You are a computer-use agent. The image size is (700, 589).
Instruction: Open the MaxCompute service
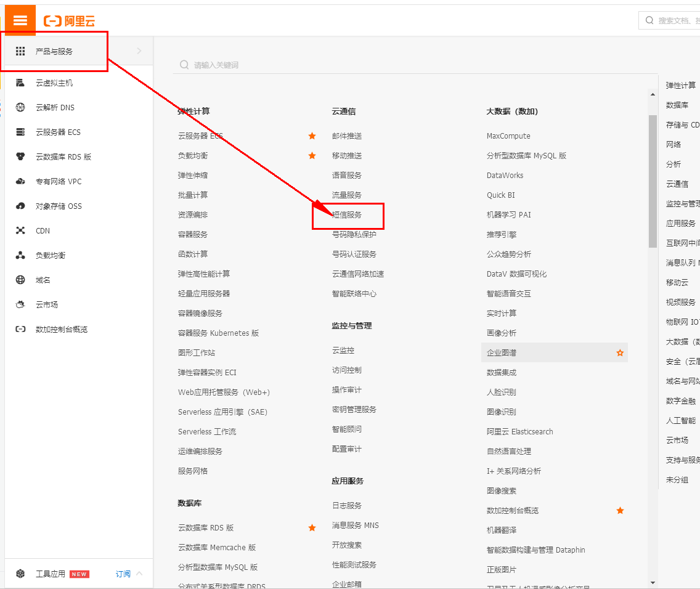[x=508, y=136]
